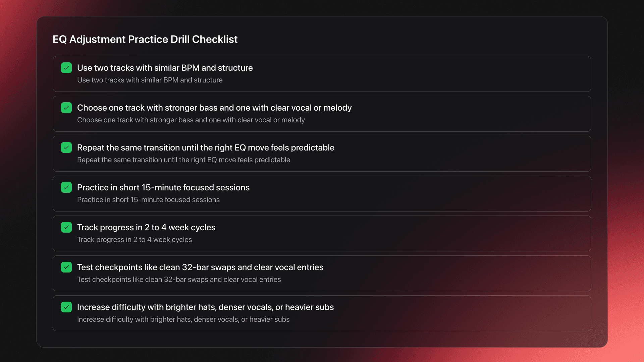Click the bold 'Test checkpoints like clean 32-bar swaps' title

click(200, 267)
